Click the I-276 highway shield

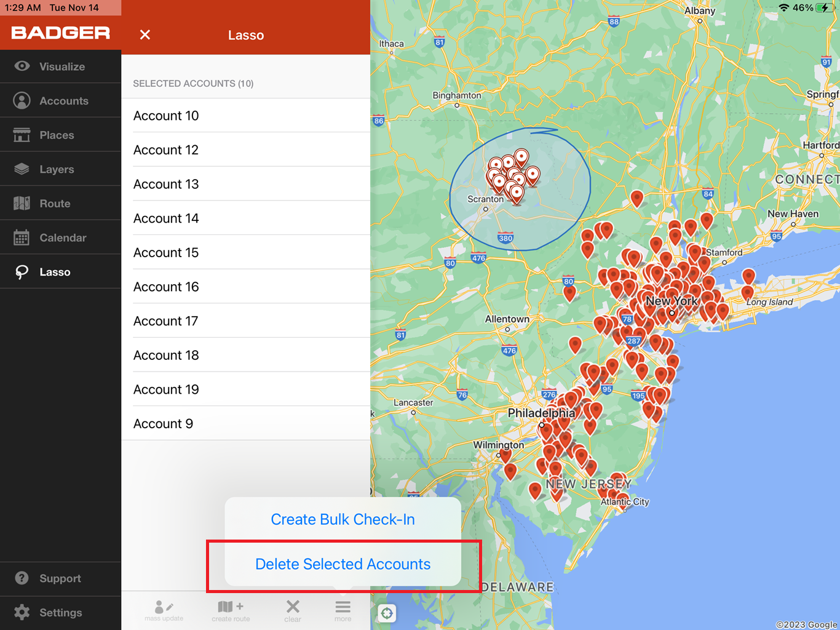coord(549,394)
